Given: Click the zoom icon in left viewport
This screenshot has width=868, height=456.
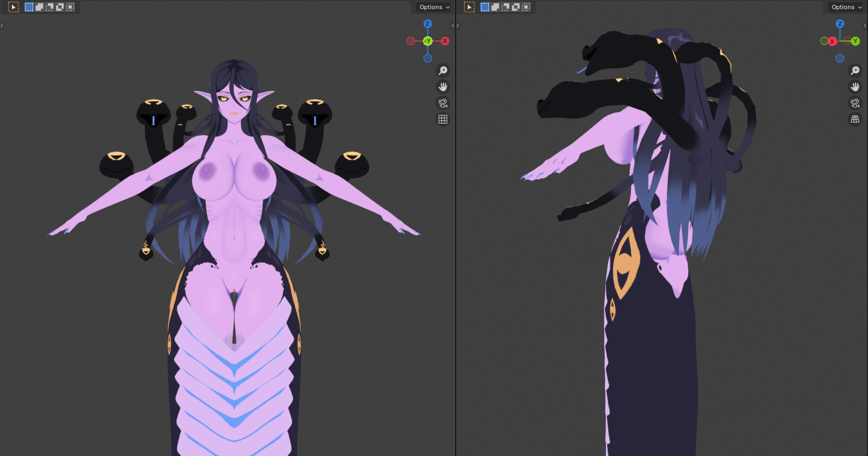Looking at the screenshot, I should click(443, 71).
